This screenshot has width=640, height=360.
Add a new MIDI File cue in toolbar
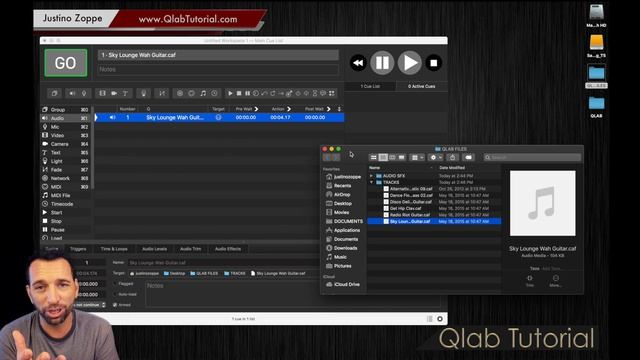(203, 93)
